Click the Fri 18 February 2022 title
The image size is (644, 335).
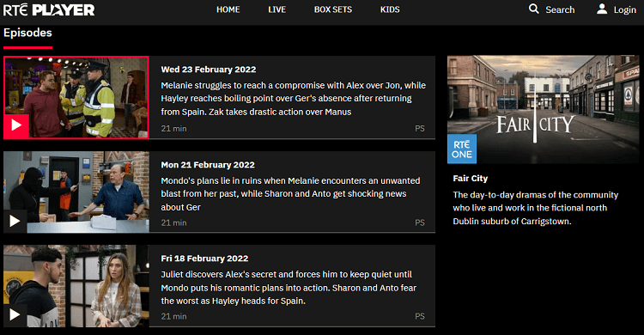point(204,259)
